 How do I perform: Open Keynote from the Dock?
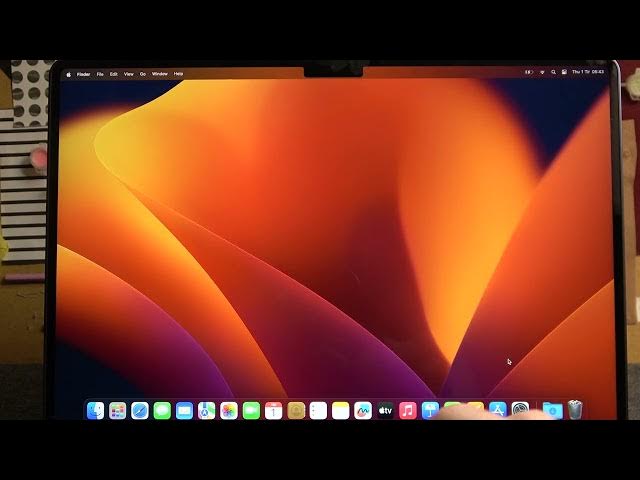(x=430, y=410)
